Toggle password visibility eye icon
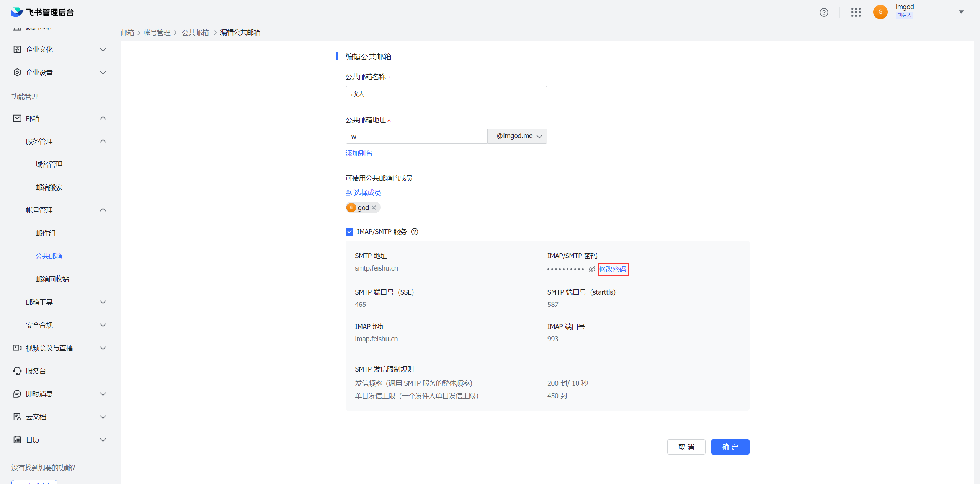Image resolution: width=980 pixels, height=484 pixels. [592, 269]
